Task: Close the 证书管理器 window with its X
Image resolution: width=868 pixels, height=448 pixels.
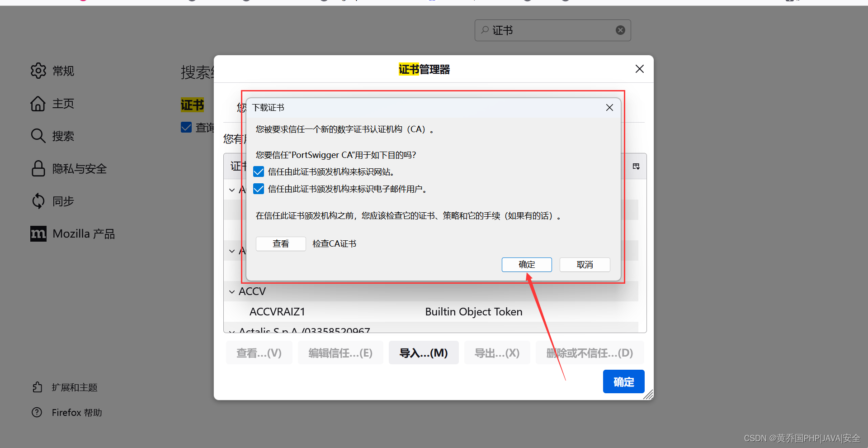Action: click(639, 69)
